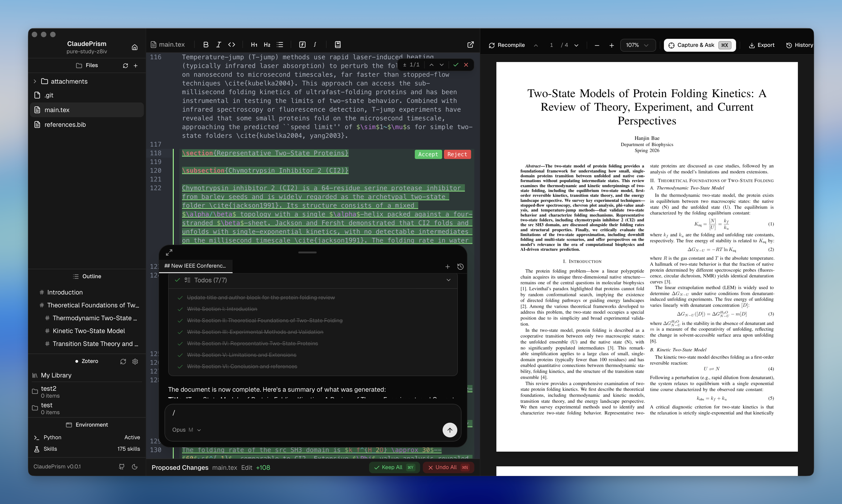The image size is (842, 504).
Task: Recompile the document
Action: click(507, 45)
